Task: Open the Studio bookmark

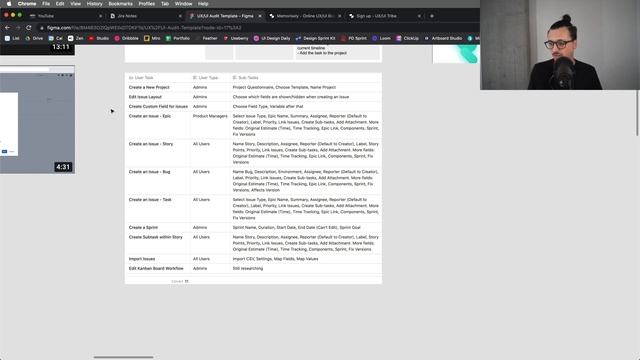Action: (99, 38)
